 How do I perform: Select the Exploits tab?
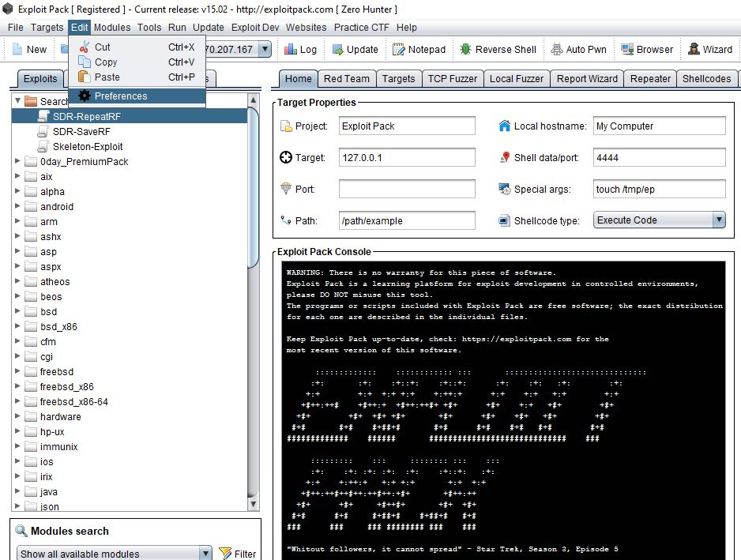(x=40, y=79)
